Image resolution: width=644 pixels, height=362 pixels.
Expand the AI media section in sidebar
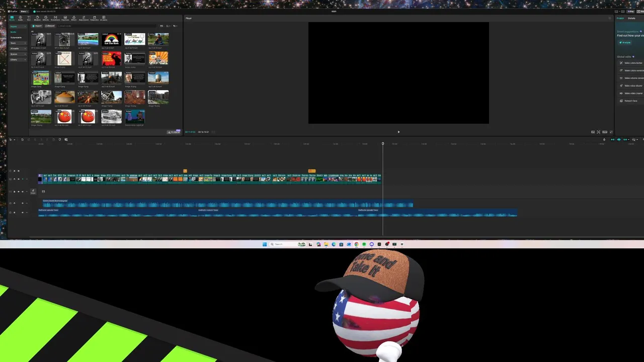(18, 49)
